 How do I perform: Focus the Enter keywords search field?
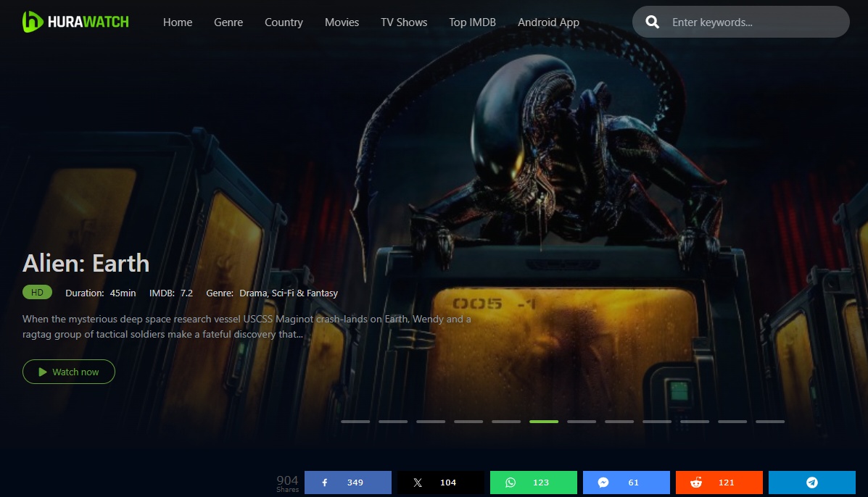coord(754,22)
